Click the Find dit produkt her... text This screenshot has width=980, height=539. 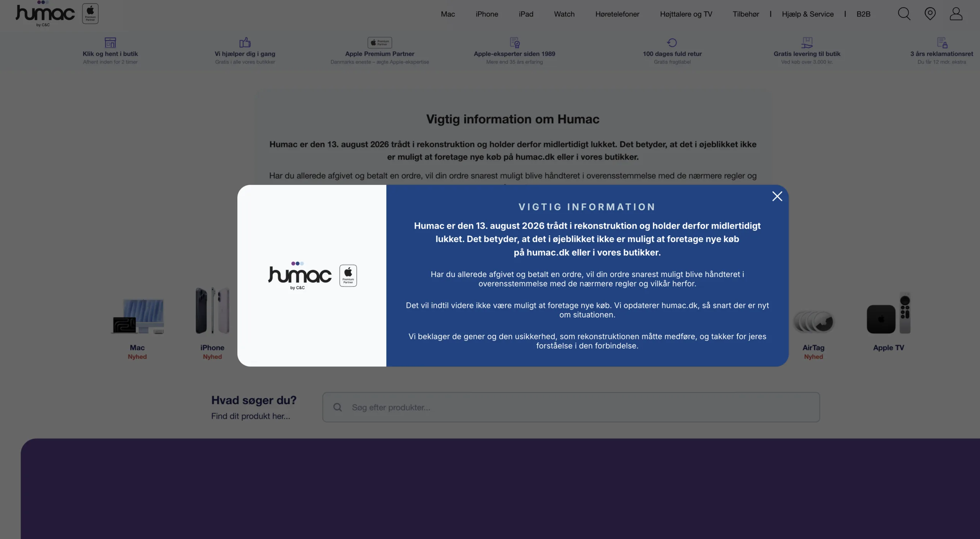pyautogui.click(x=251, y=416)
